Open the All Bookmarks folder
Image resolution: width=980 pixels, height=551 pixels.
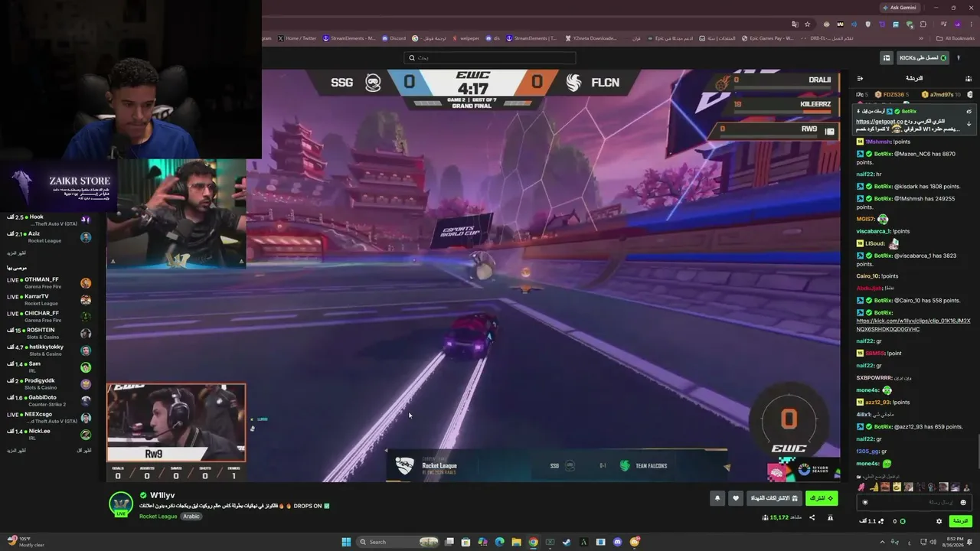955,38
